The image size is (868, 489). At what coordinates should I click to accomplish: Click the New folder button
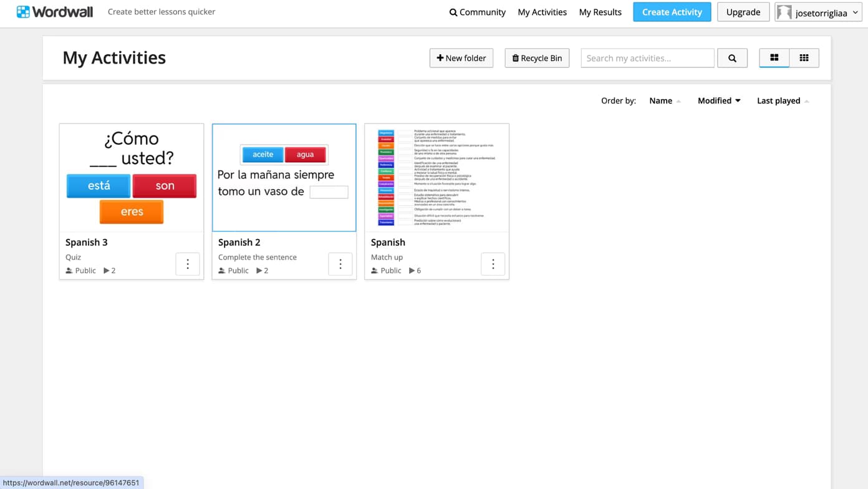[461, 58]
